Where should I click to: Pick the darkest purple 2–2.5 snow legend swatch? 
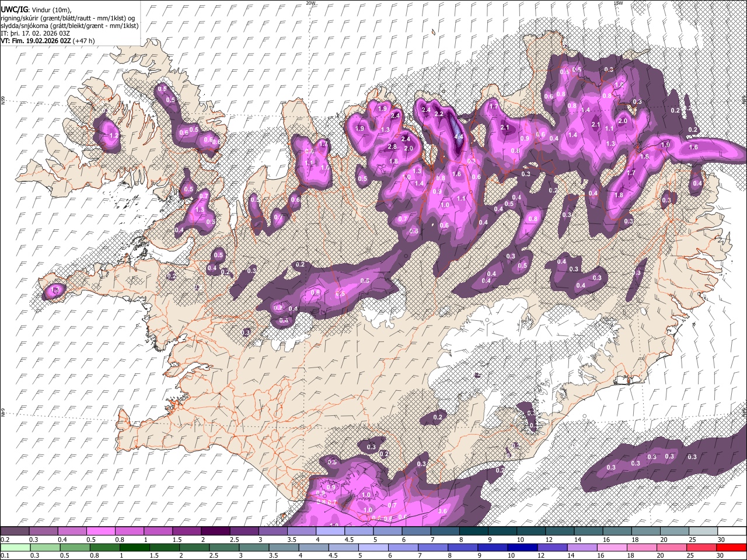(x=215, y=531)
